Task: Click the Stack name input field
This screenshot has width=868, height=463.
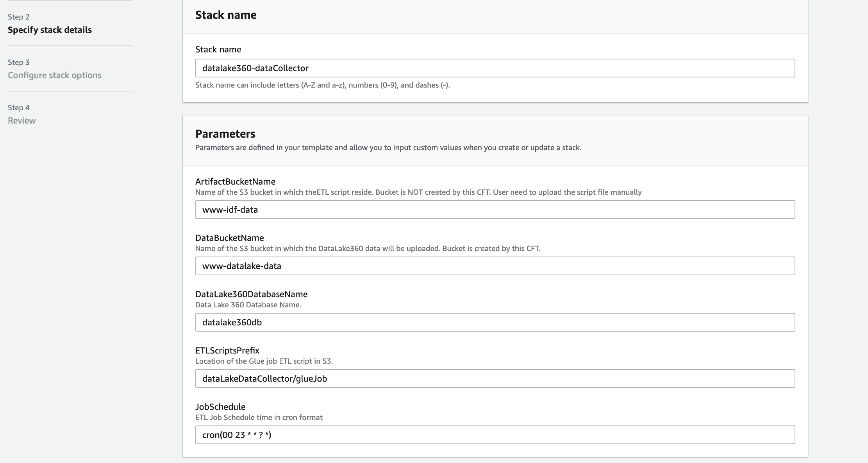Action: (495, 68)
